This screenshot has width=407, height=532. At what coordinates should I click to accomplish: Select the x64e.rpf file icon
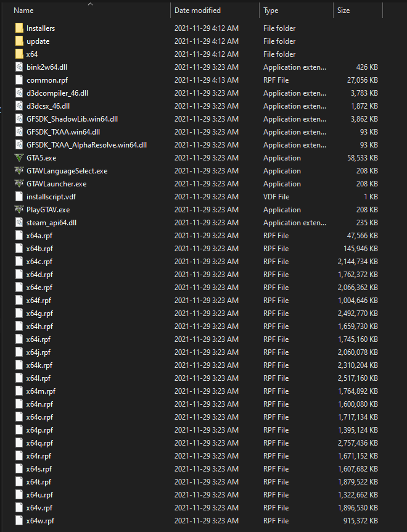tap(19, 288)
